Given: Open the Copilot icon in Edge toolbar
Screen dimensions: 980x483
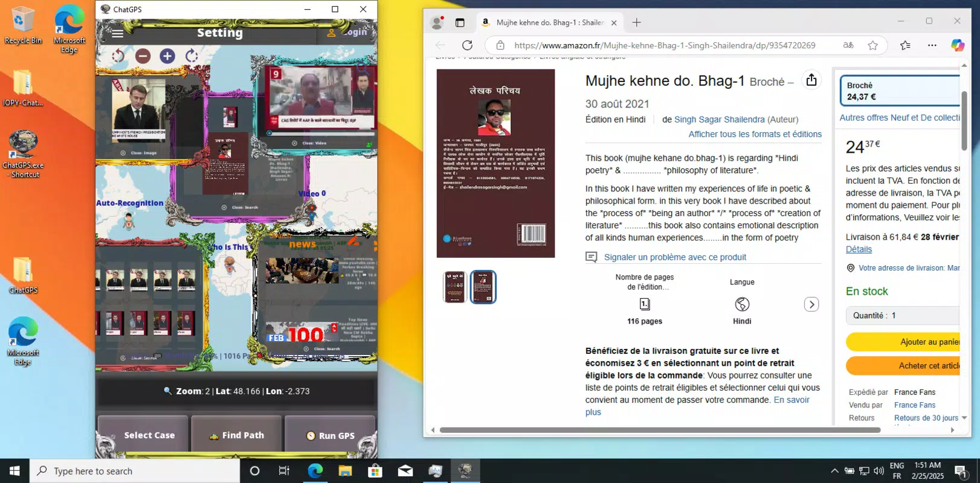Looking at the screenshot, I should coord(958,45).
